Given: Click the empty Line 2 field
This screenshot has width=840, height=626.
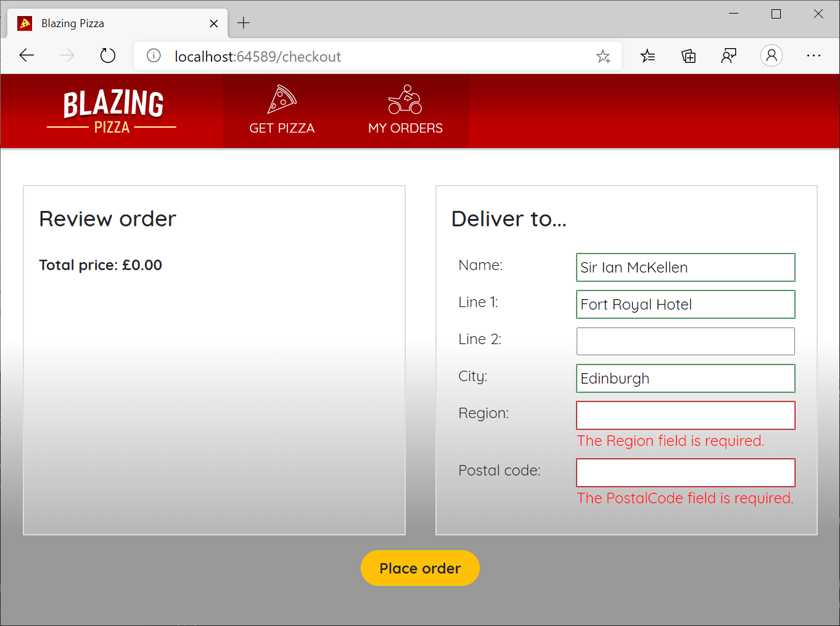Looking at the screenshot, I should 685,341.
